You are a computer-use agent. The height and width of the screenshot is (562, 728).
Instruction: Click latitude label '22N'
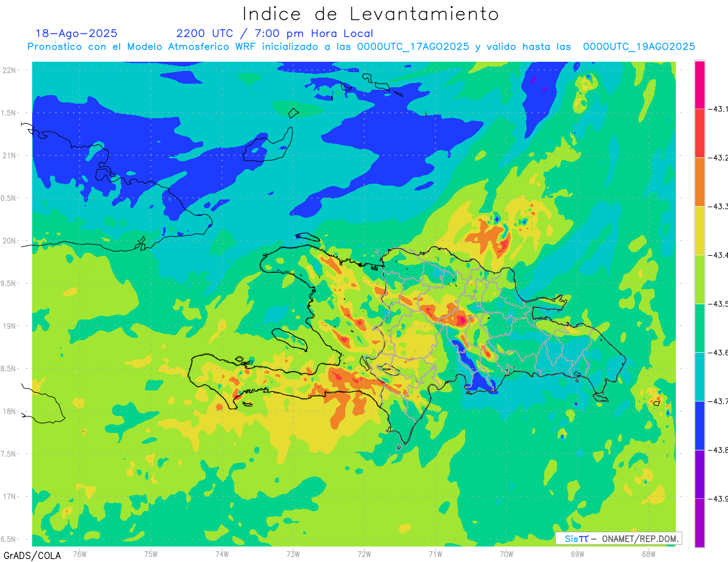tap(10, 70)
